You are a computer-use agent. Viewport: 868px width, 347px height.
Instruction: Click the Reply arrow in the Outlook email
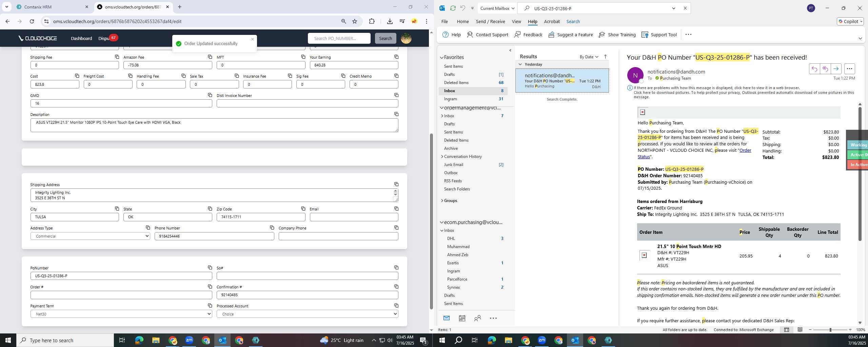coord(814,69)
